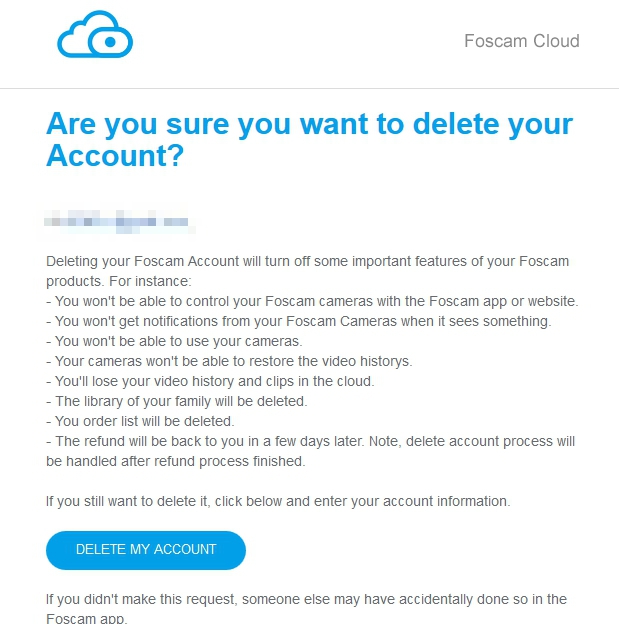Click the line about getting notifications
The width and height of the screenshot is (619, 624).
pyautogui.click(x=299, y=321)
